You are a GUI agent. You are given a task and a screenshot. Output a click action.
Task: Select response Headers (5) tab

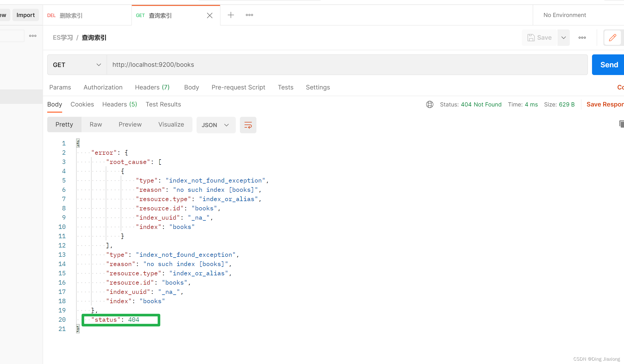tap(120, 104)
